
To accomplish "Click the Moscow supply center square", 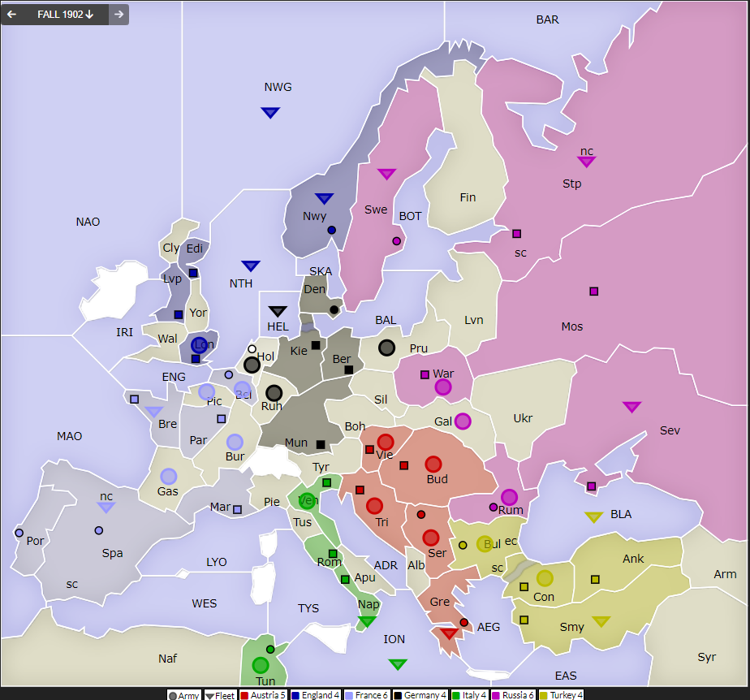I will [593, 291].
